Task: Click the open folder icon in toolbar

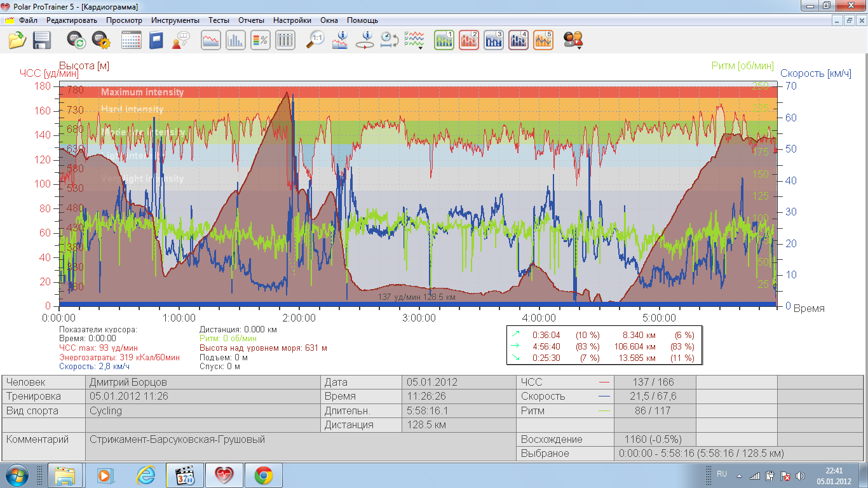Action: click(17, 41)
